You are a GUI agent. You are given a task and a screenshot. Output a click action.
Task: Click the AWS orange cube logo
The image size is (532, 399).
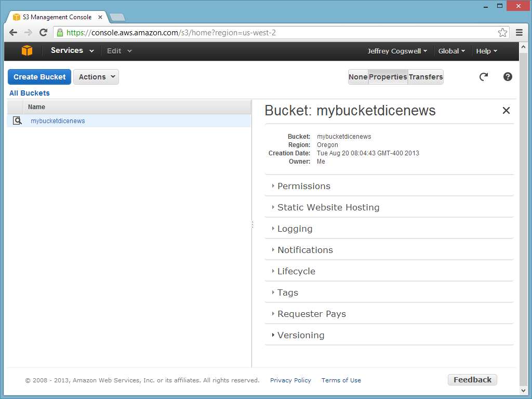pyautogui.click(x=27, y=50)
